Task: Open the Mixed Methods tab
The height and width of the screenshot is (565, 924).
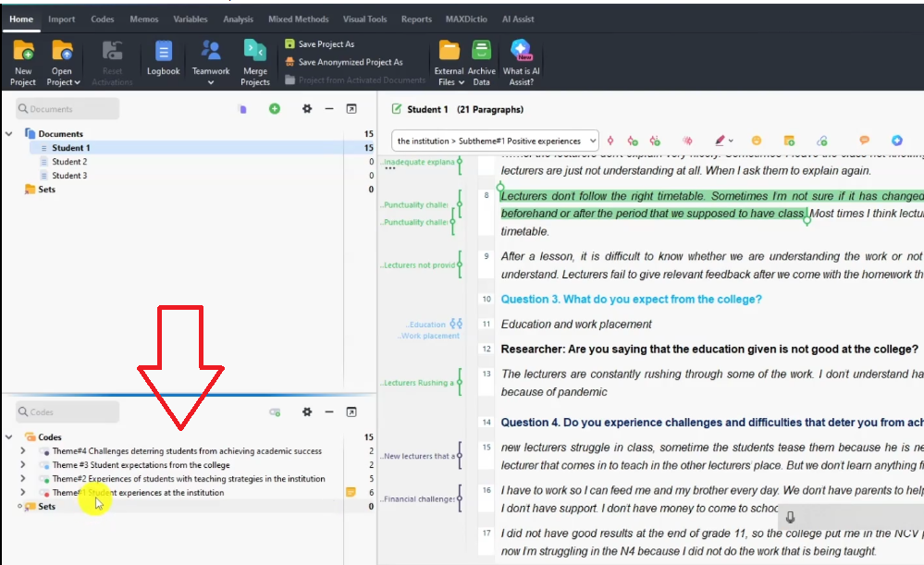Action: tap(298, 18)
